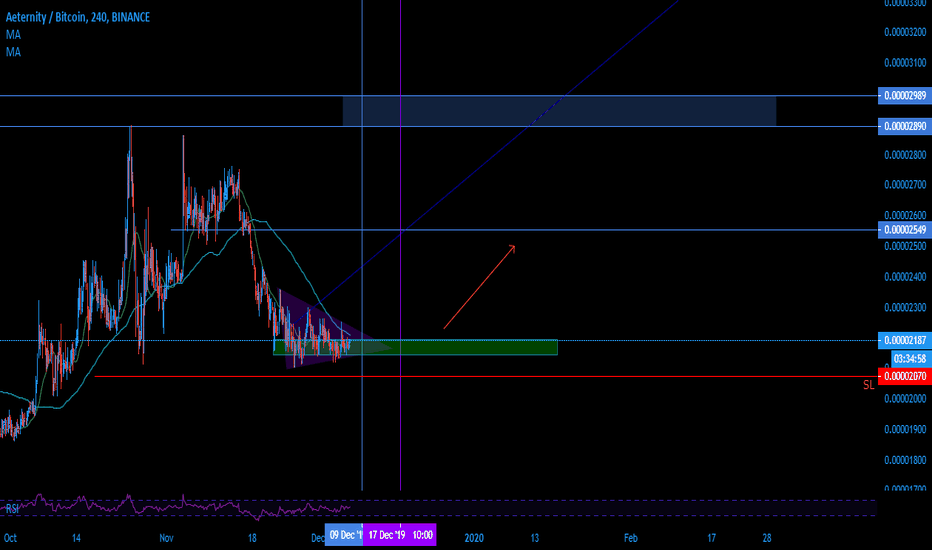Click the 2020 label on time axis
932x550 pixels.
474,538
